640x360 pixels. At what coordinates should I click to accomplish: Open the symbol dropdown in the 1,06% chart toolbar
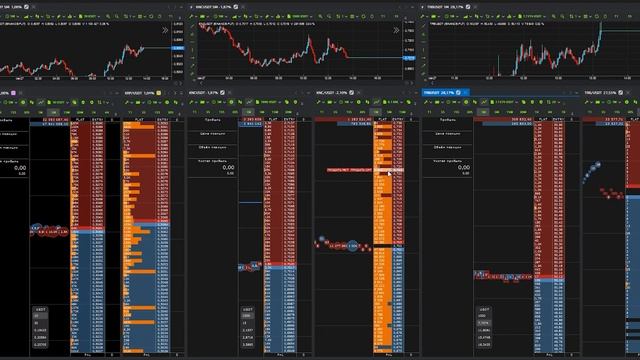click(x=89, y=16)
